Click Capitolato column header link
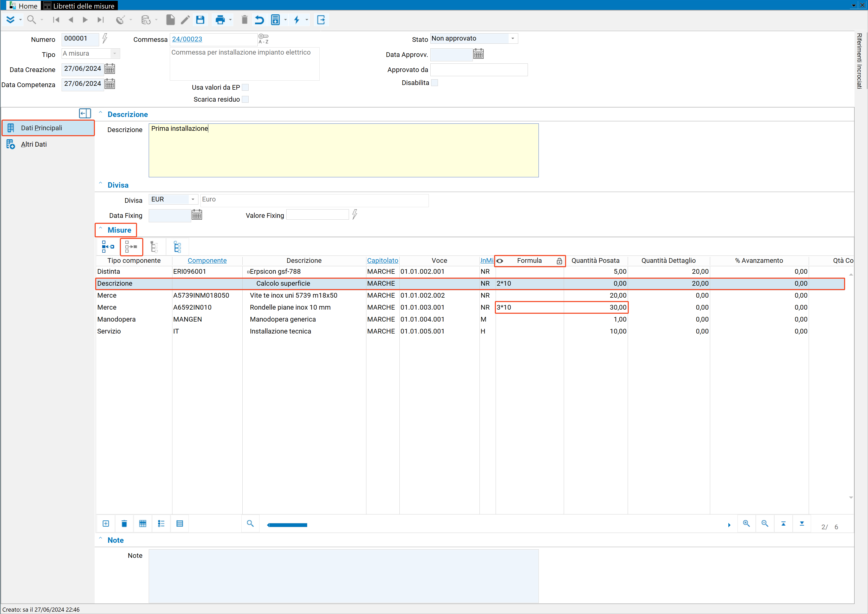Viewport: 868px width, 614px height. pyautogui.click(x=382, y=260)
